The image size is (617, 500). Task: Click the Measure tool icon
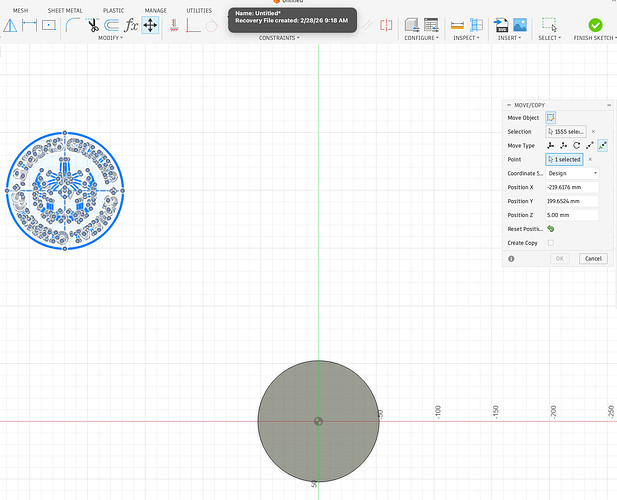(x=457, y=26)
